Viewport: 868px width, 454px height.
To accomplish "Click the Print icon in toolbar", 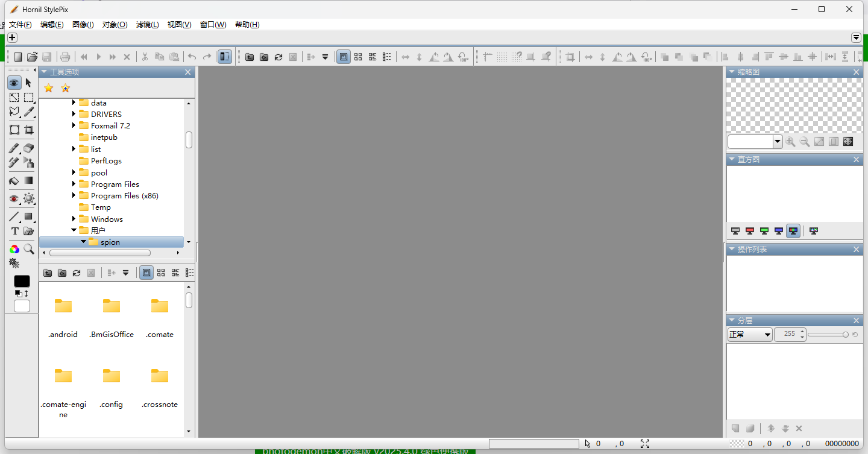I will pos(65,57).
